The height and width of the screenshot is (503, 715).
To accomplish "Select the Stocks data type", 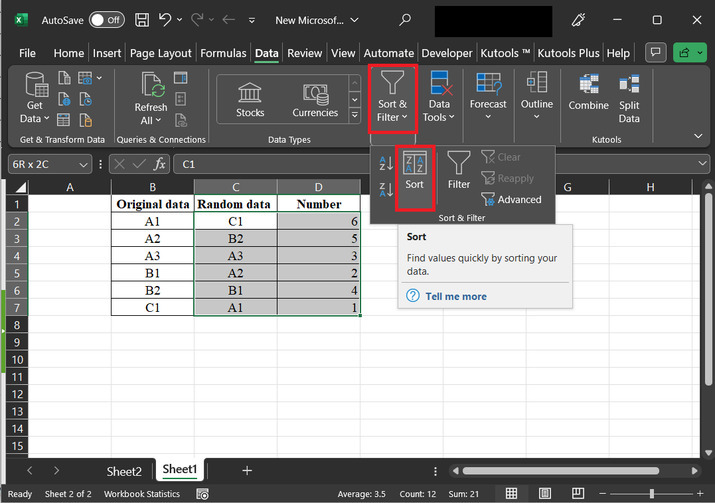I will pos(250,99).
